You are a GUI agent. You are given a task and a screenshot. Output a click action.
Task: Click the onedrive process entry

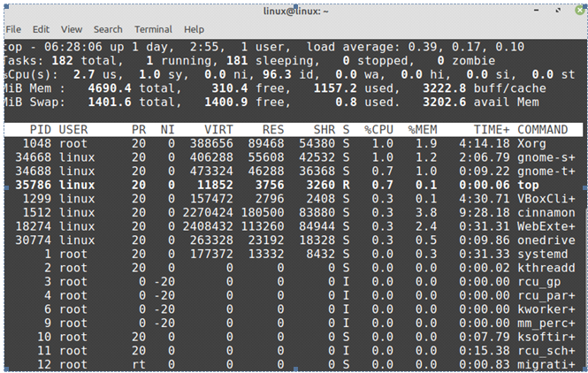[294, 240]
